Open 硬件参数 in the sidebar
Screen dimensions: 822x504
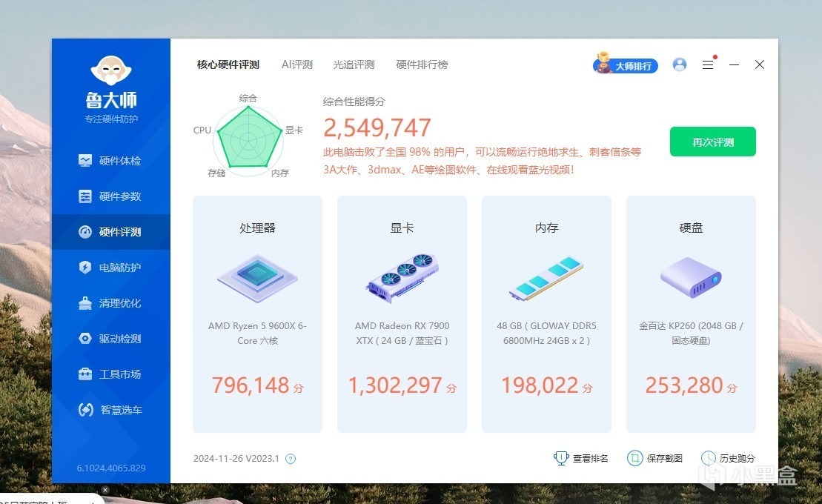(x=110, y=196)
